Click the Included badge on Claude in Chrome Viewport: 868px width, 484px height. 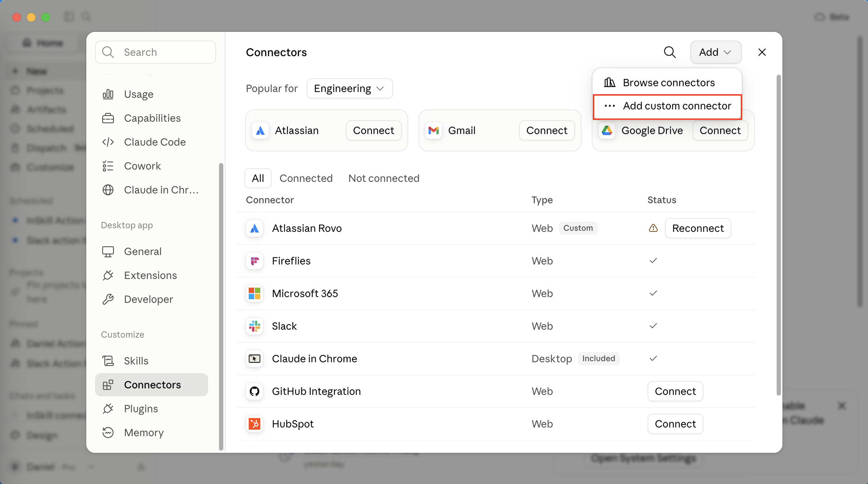(599, 359)
